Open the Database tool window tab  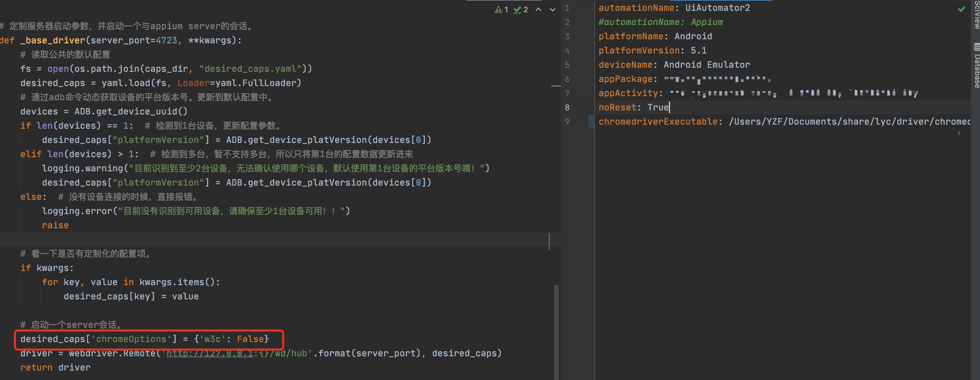tap(977, 70)
